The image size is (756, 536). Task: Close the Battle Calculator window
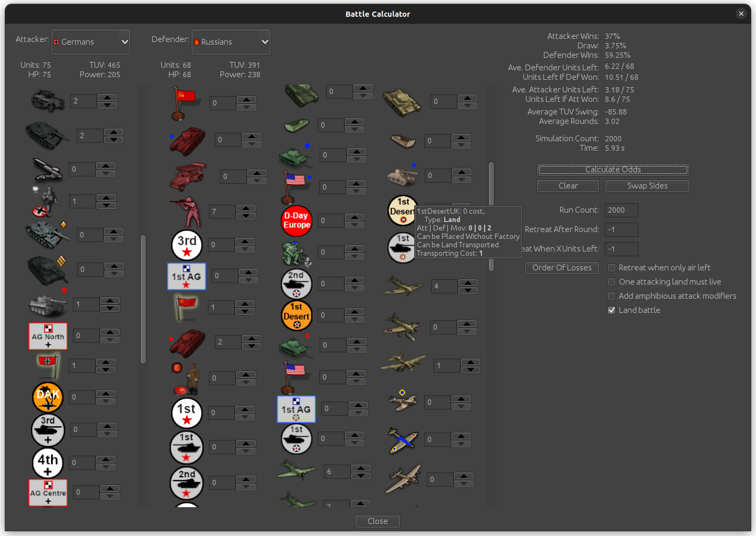click(741, 14)
